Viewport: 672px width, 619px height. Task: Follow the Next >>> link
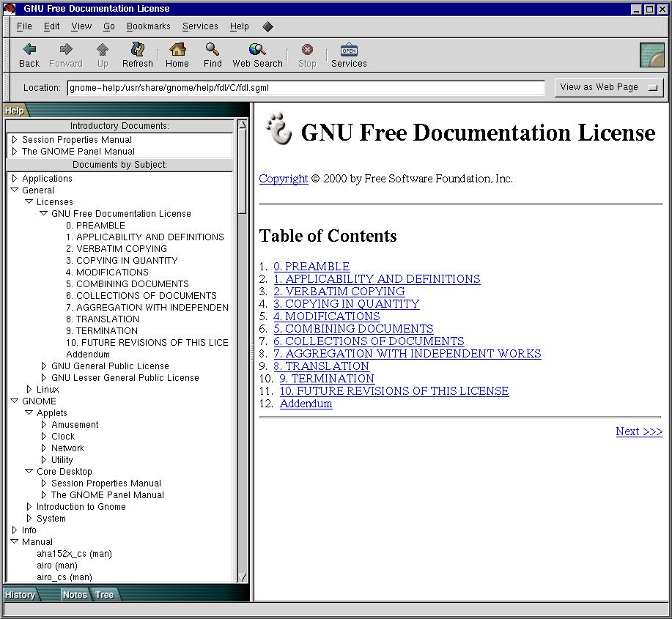(638, 431)
